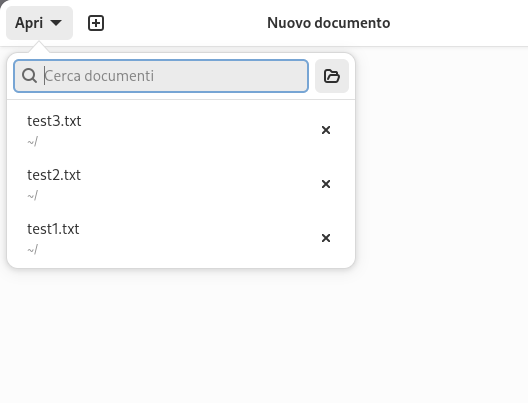The image size is (528, 403).
Task: Remove test2.txt from recent list
Action: pyautogui.click(x=326, y=184)
